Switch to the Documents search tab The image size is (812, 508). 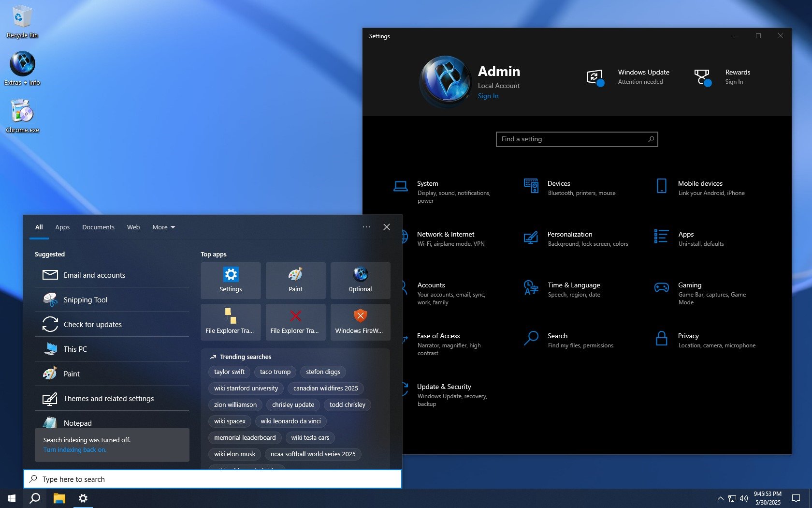coord(98,227)
